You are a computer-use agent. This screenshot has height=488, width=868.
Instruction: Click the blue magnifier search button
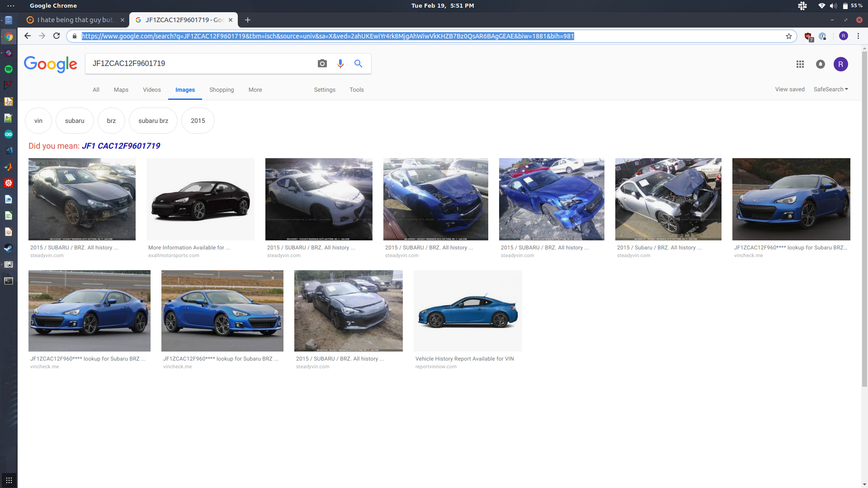tap(358, 64)
